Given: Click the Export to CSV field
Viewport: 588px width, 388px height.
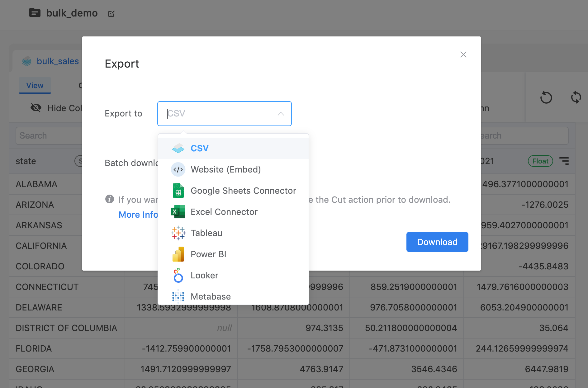Looking at the screenshot, I should [x=225, y=114].
